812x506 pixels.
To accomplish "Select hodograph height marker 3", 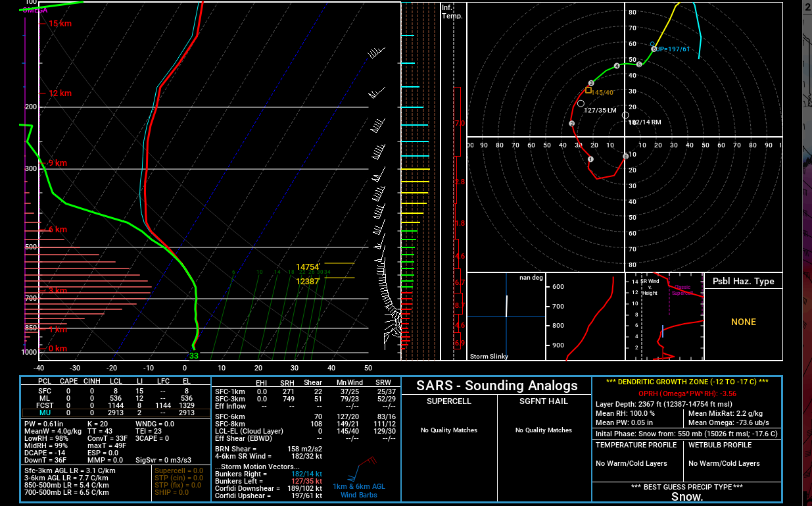I will click(591, 83).
